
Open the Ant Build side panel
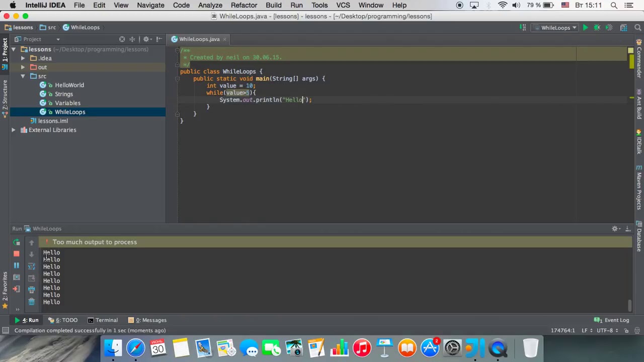pyautogui.click(x=639, y=105)
